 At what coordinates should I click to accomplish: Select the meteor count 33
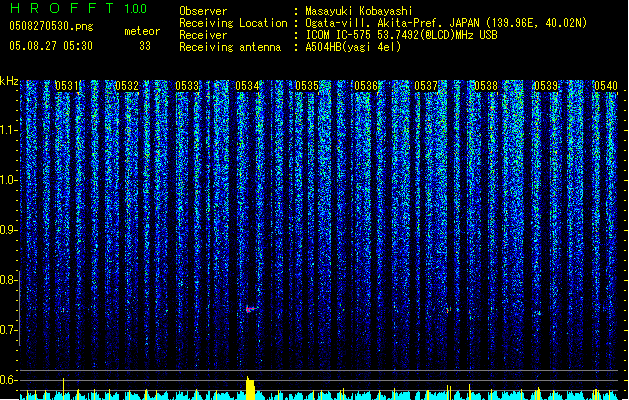pyautogui.click(x=145, y=46)
